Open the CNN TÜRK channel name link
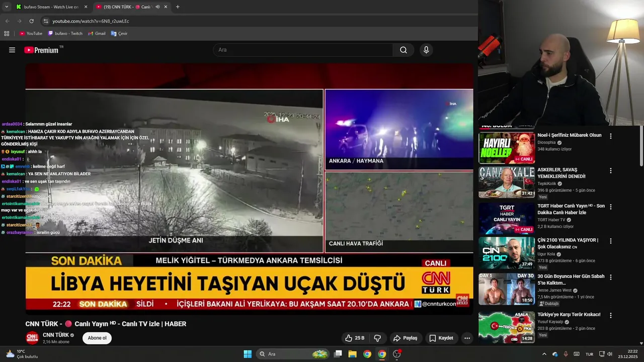Viewport: 644px width, 362px height. pyautogui.click(x=56, y=335)
